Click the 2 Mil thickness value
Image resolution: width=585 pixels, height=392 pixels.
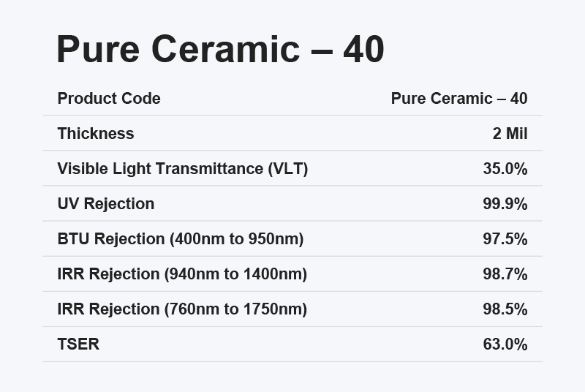510,133
